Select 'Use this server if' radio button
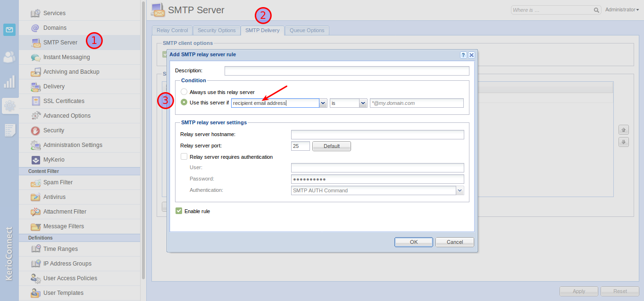Viewport: 644px width, 301px height. pos(184,102)
